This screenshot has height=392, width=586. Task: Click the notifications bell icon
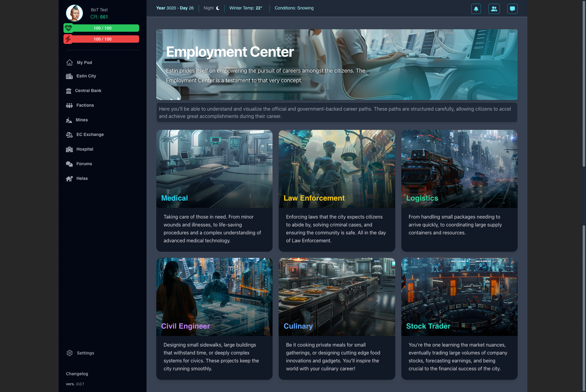(476, 9)
